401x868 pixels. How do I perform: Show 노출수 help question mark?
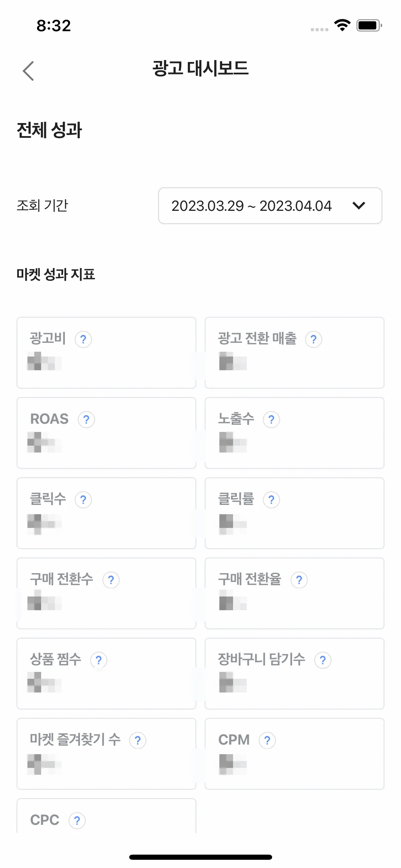(271, 420)
